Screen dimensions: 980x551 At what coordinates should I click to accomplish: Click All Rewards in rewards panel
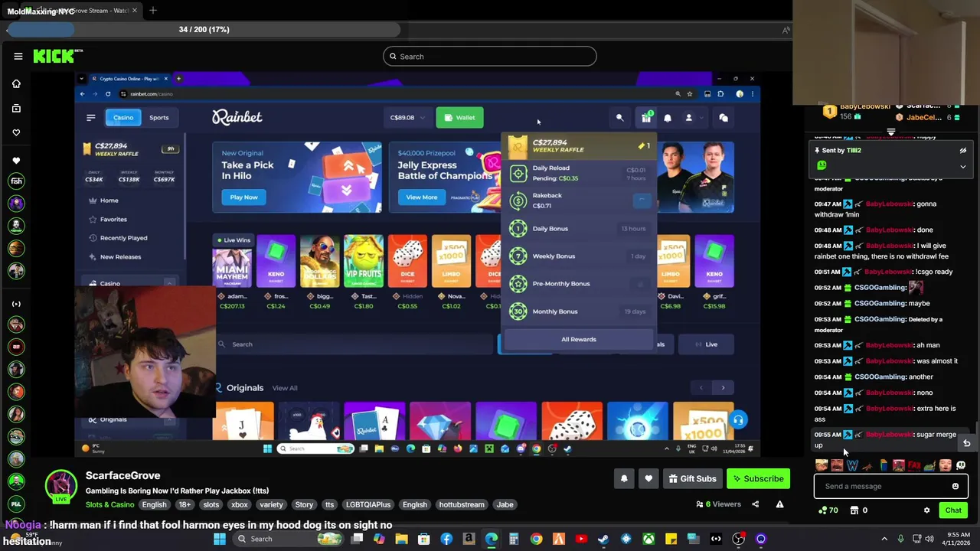click(579, 339)
